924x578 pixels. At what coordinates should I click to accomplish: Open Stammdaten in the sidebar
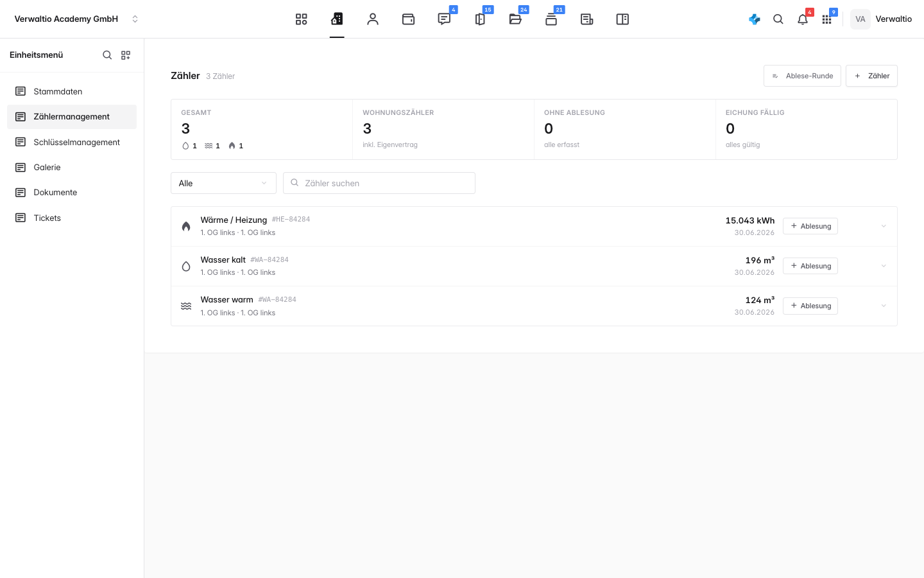(x=72, y=91)
